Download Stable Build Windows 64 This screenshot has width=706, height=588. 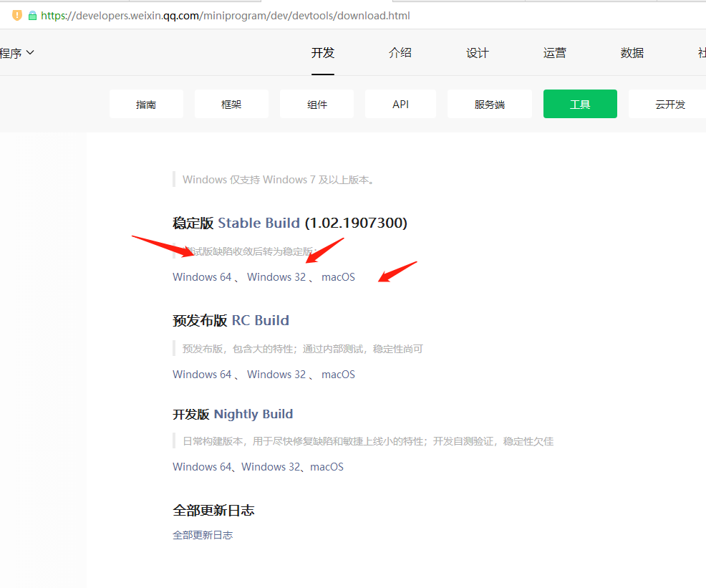click(x=202, y=277)
